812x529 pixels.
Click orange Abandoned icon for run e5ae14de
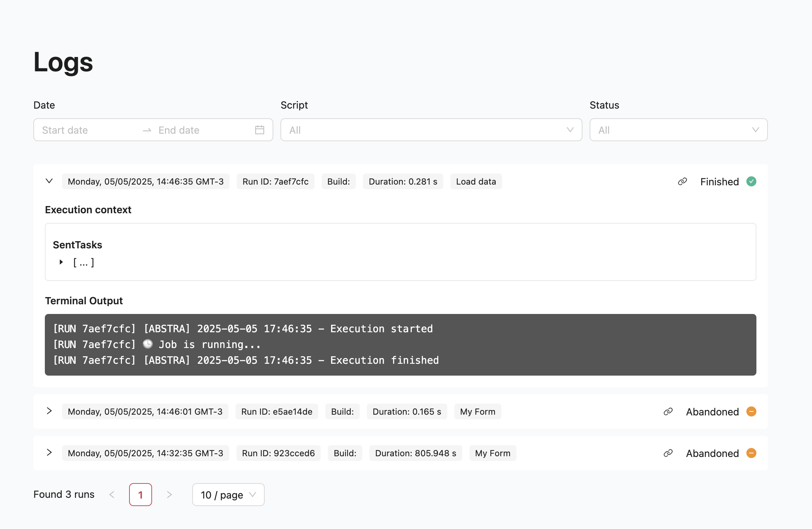pos(751,412)
